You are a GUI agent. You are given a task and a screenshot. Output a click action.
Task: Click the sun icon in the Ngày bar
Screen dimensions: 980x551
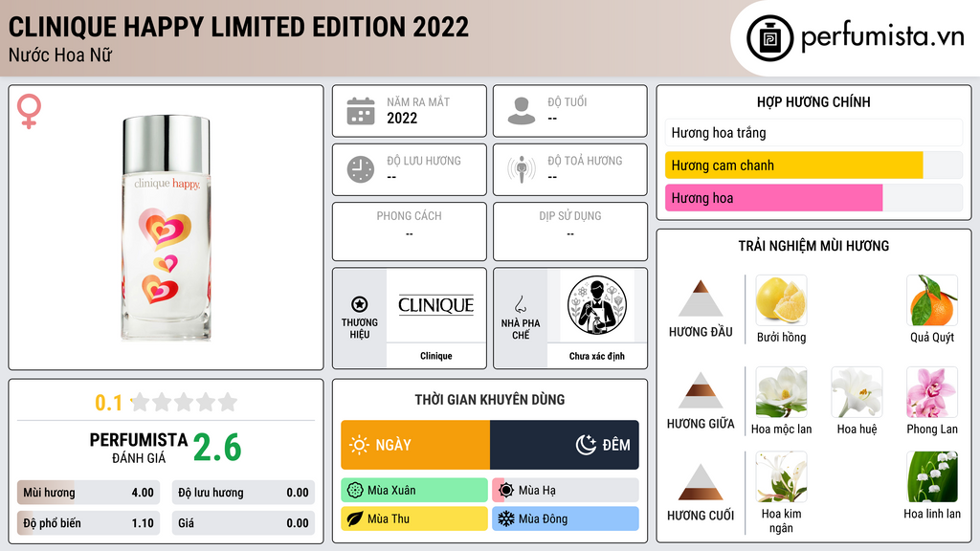tap(359, 445)
